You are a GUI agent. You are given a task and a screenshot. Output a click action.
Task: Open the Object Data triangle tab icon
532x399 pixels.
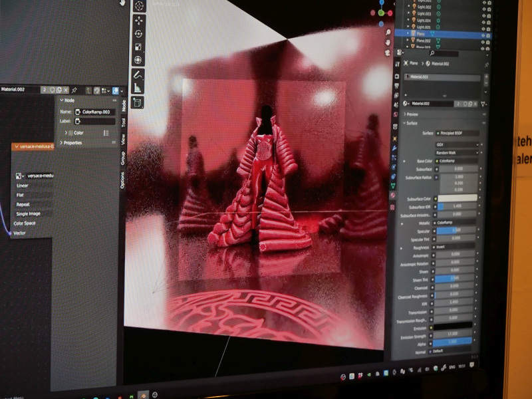pos(393,186)
